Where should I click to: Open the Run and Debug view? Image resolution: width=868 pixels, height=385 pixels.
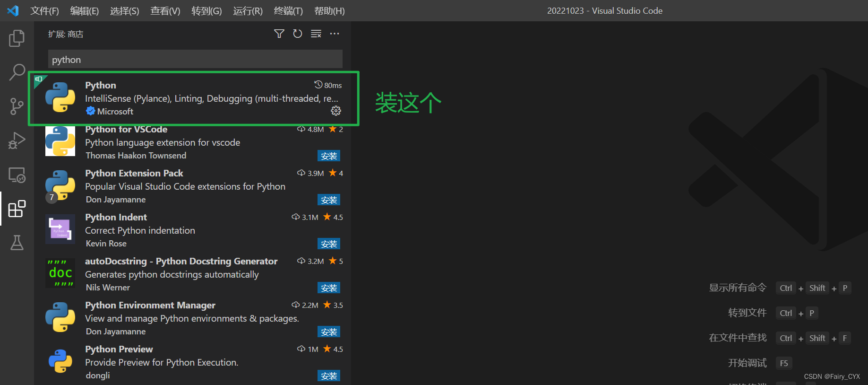[17, 140]
